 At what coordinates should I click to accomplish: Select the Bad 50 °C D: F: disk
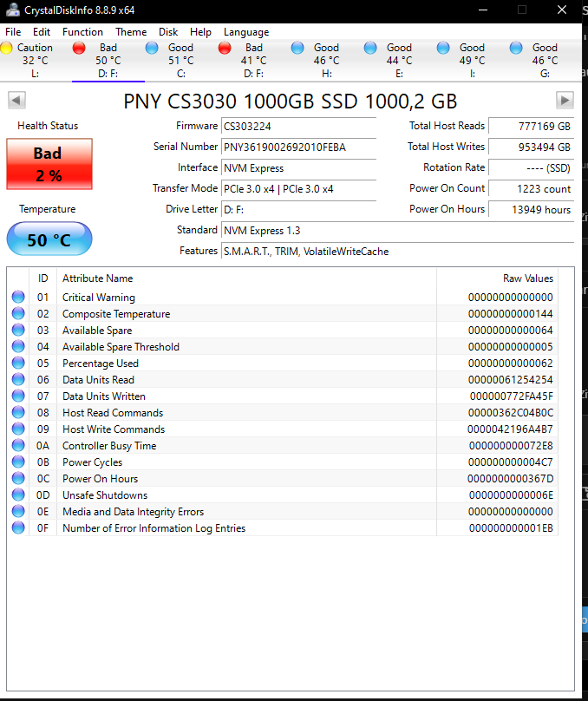[x=108, y=61]
